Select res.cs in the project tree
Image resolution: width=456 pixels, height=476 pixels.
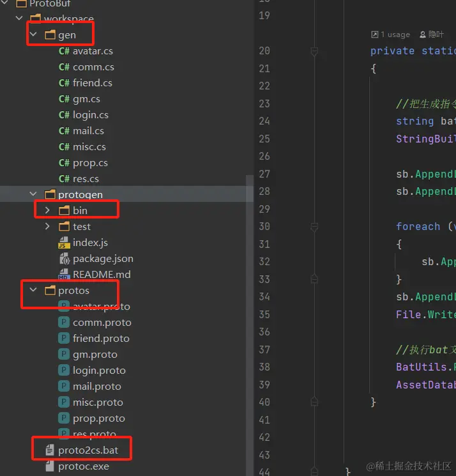pos(86,179)
